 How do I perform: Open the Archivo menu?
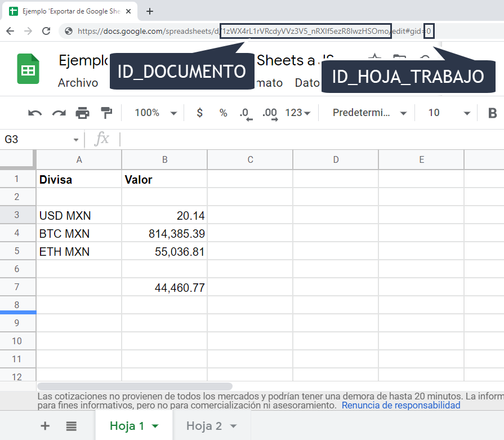(x=78, y=83)
